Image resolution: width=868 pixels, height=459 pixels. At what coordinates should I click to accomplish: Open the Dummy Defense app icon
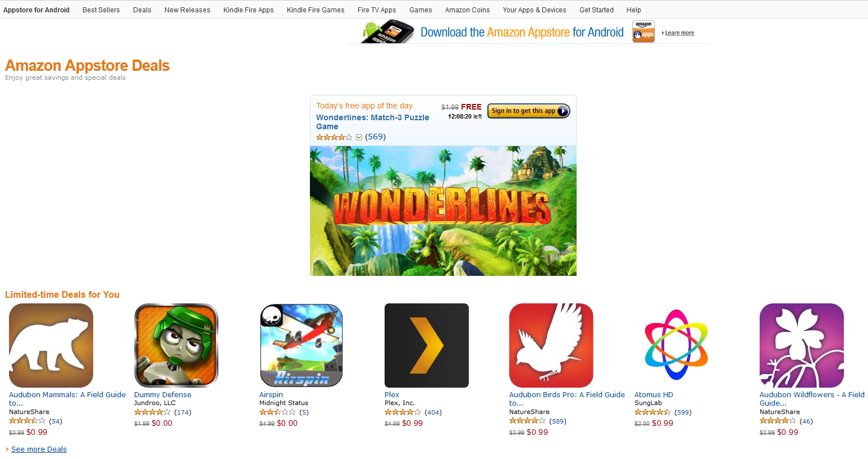tap(176, 346)
